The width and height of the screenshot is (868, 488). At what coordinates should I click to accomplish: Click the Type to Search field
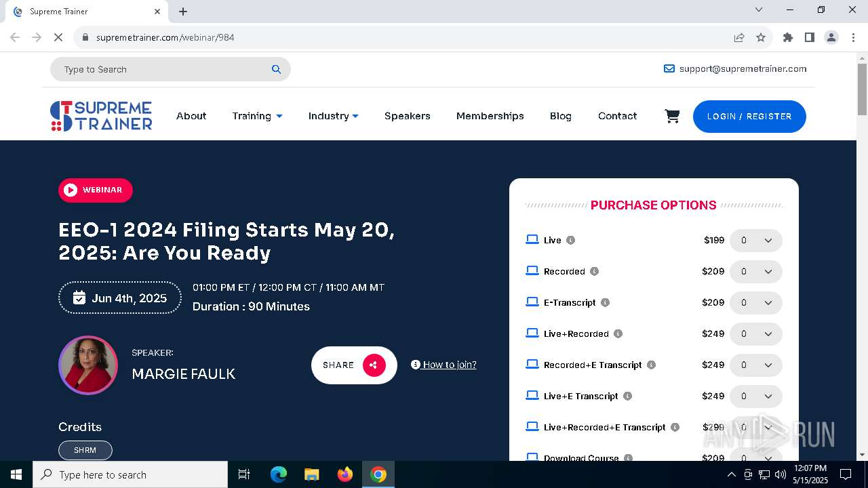tap(170, 69)
